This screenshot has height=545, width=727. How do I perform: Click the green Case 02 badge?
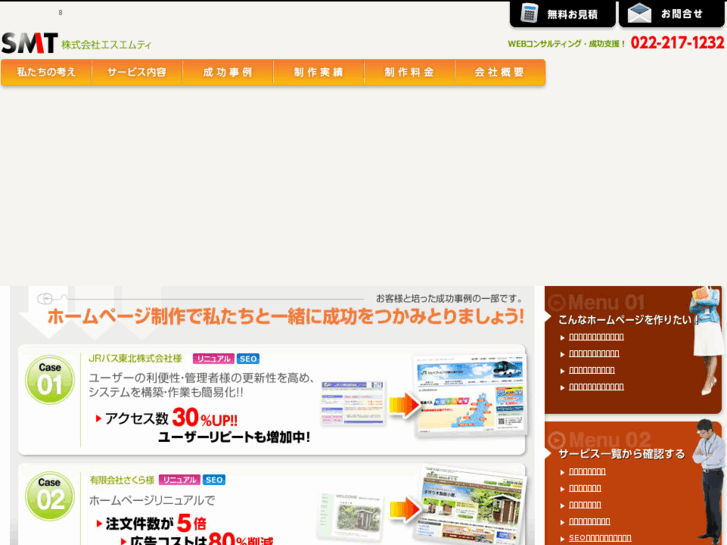[x=50, y=495]
